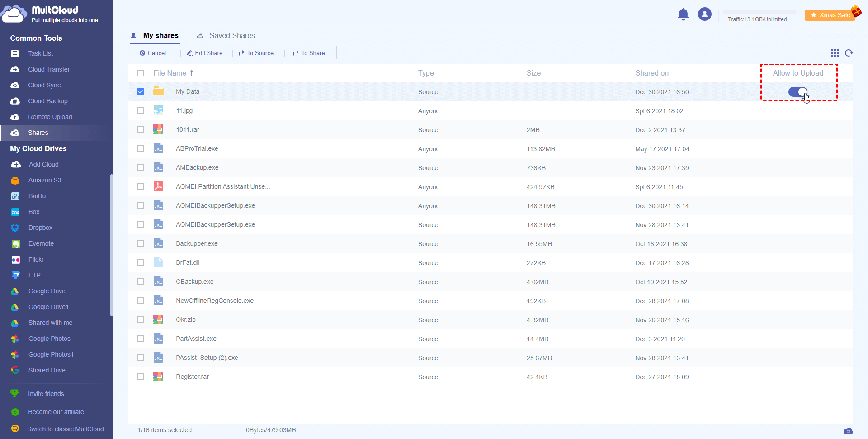Click the Edit Share button
The height and width of the screenshot is (439, 868).
[205, 53]
